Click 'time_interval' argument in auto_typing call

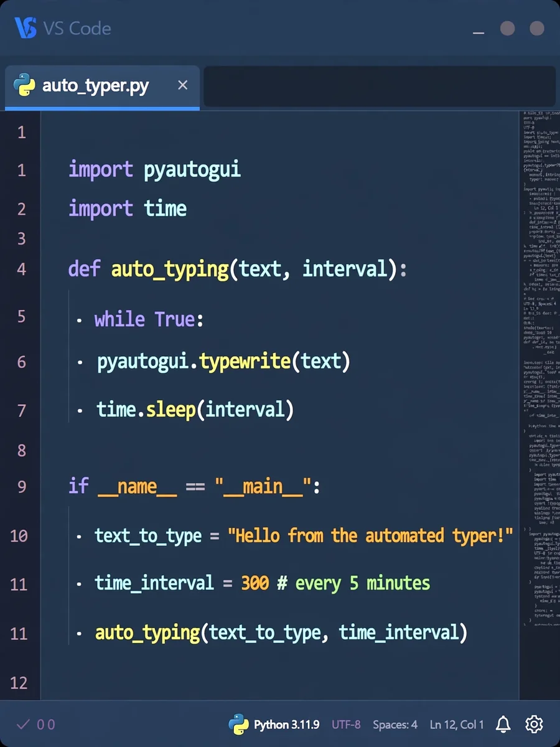[x=398, y=634]
